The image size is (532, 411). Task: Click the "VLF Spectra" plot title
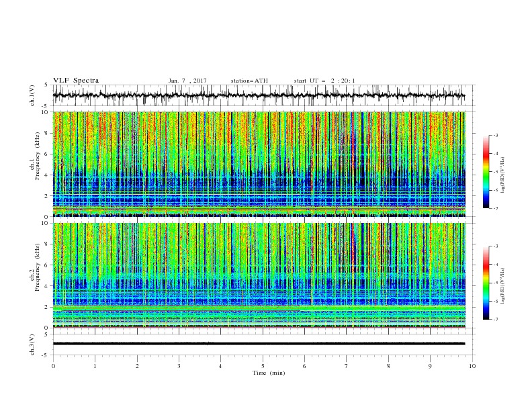[x=76, y=81]
